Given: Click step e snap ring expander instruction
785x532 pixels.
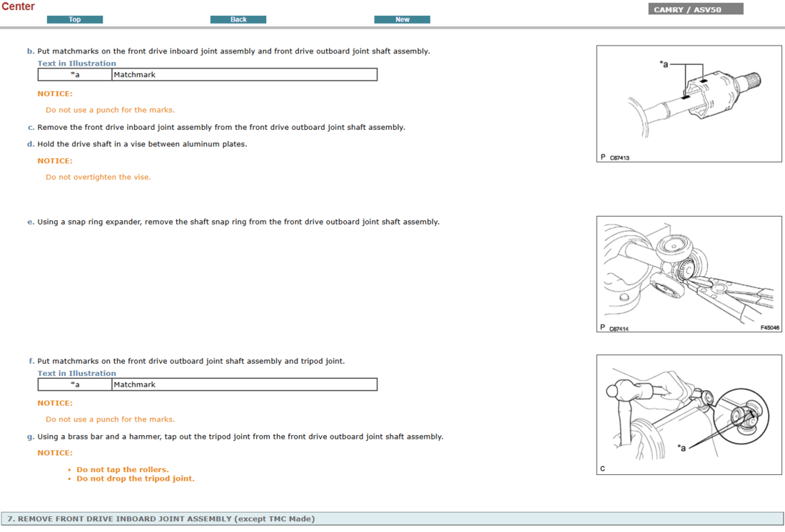Looking at the screenshot, I should [x=238, y=222].
